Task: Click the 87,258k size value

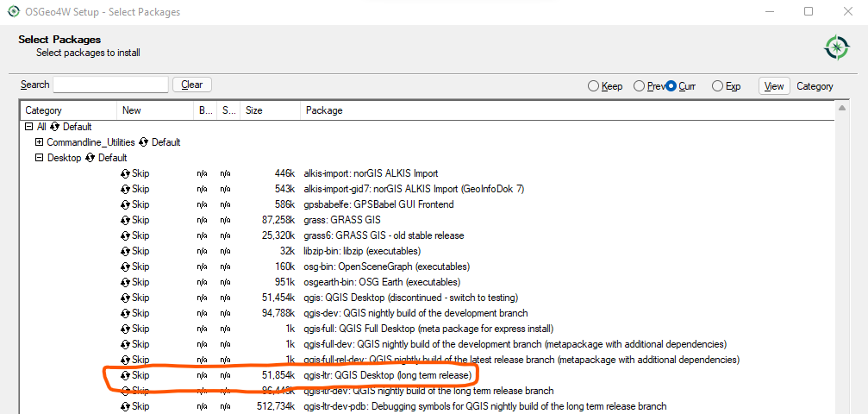Action: coord(278,220)
